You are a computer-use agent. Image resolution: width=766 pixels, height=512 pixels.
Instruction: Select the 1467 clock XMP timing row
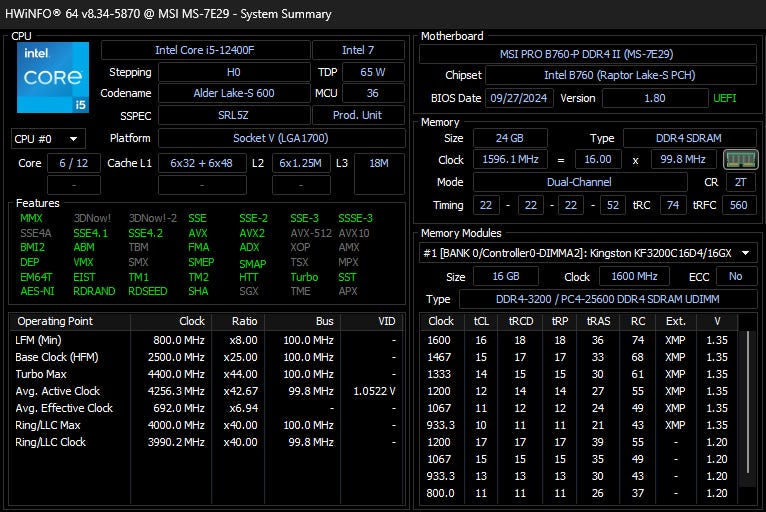[x=579, y=357]
